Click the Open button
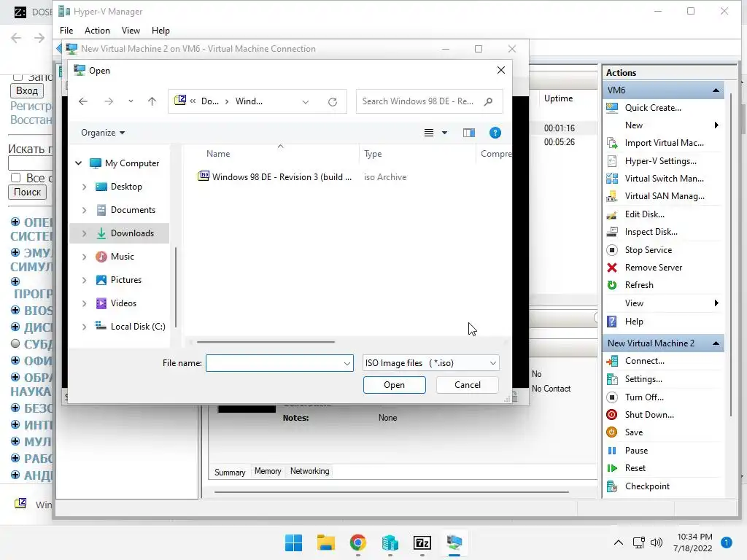The width and height of the screenshot is (747, 560). pyautogui.click(x=395, y=385)
